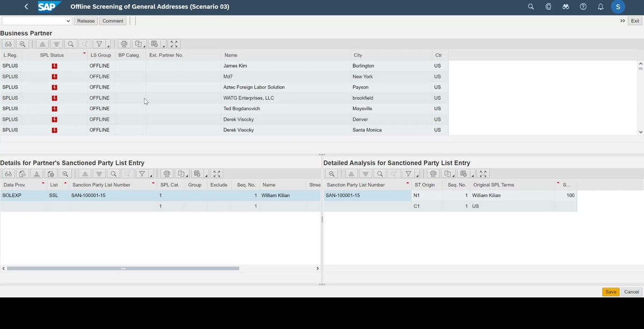Click the SAP logo in header
644x329 pixels.
(48, 7)
